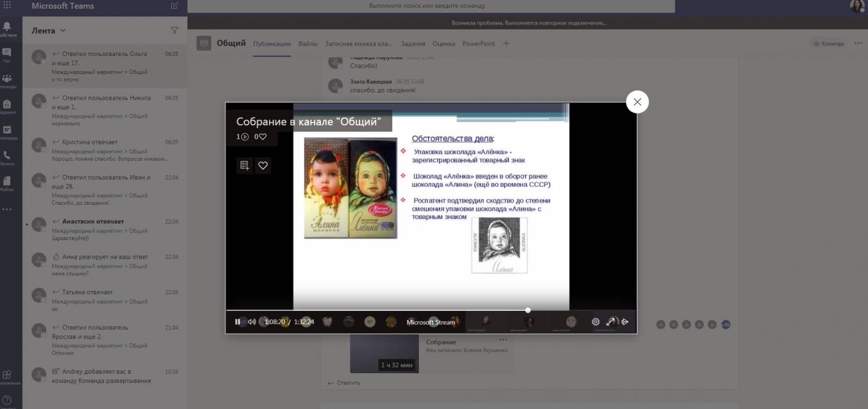Click the Общий channel icon

point(204,43)
